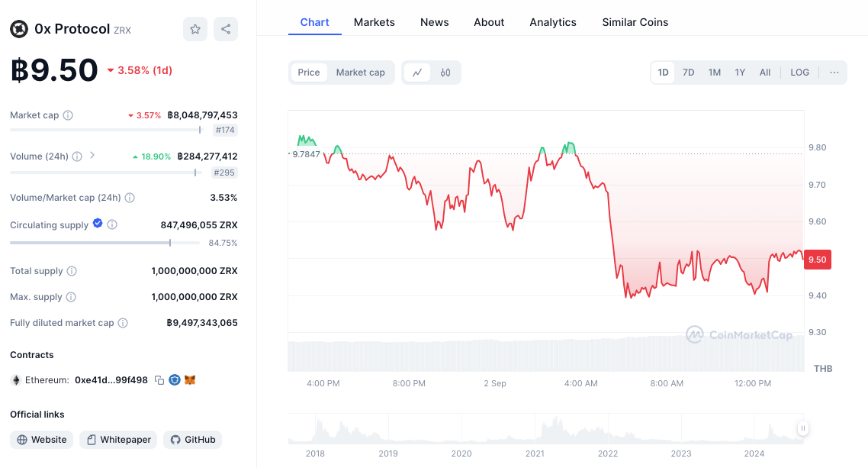Set chart range to All
This screenshot has width=868, height=468.
click(765, 73)
